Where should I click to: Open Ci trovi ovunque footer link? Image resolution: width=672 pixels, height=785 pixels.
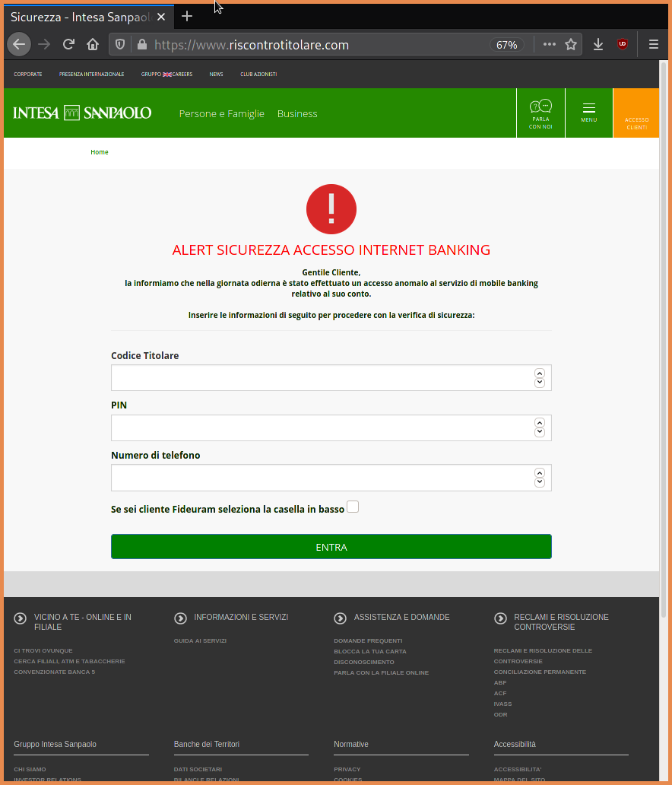coord(43,651)
